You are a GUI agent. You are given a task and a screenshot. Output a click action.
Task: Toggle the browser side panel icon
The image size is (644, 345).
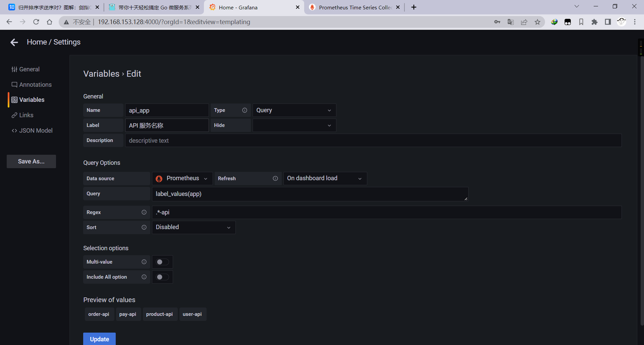pyautogui.click(x=608, y=22)
